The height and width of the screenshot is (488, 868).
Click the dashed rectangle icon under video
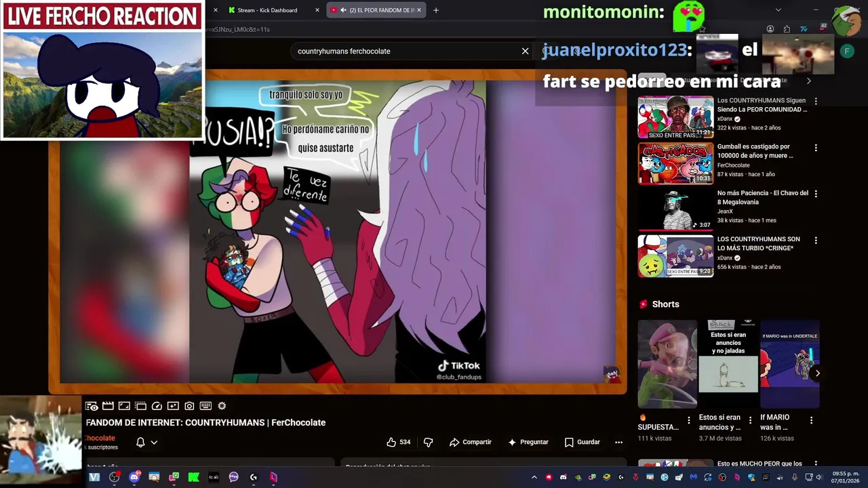(x=140, y=406)
